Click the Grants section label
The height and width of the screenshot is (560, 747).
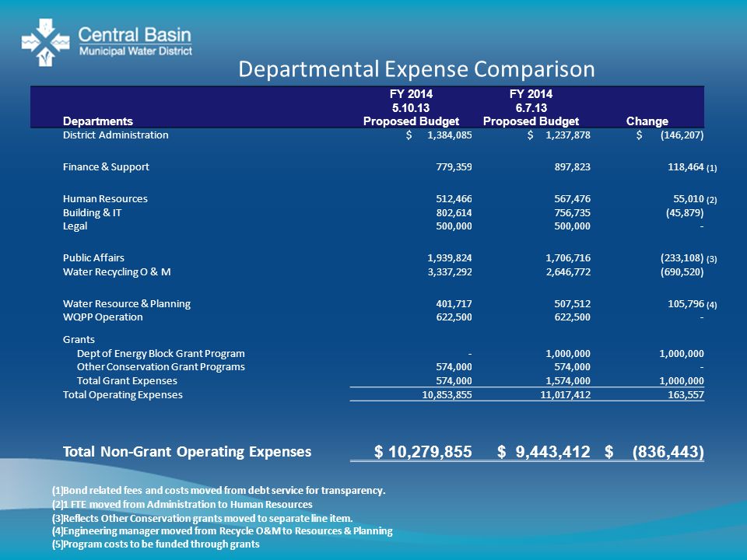79,339
